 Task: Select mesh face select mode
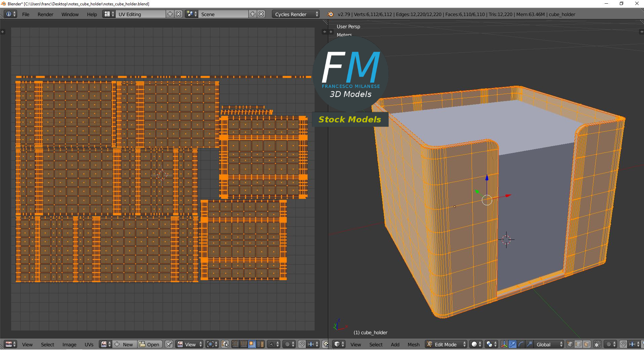(x=587, y=344)
